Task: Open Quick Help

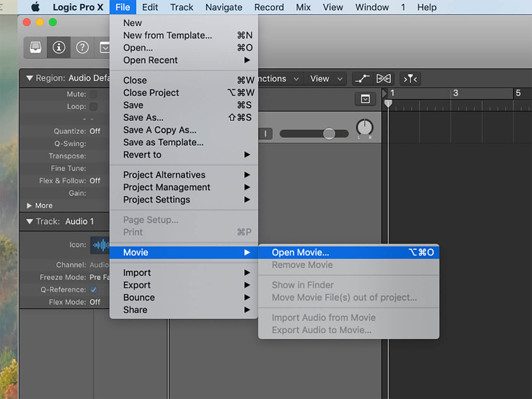Action: click(82, 47)
